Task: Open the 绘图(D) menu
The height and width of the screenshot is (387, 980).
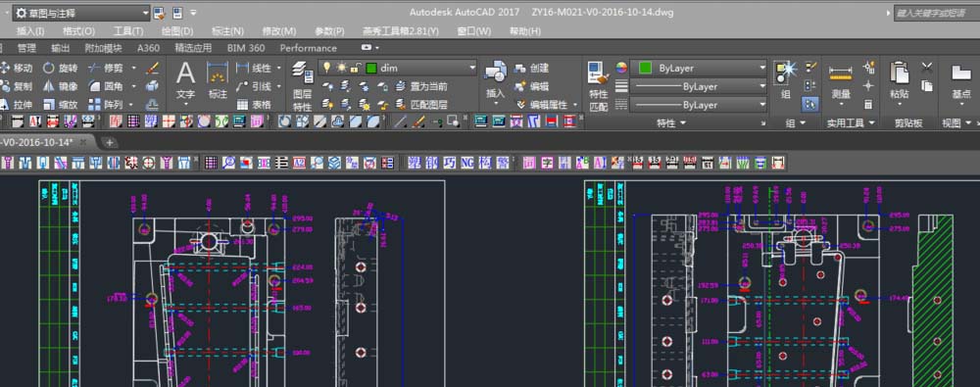Action: [x=177, y=31]
